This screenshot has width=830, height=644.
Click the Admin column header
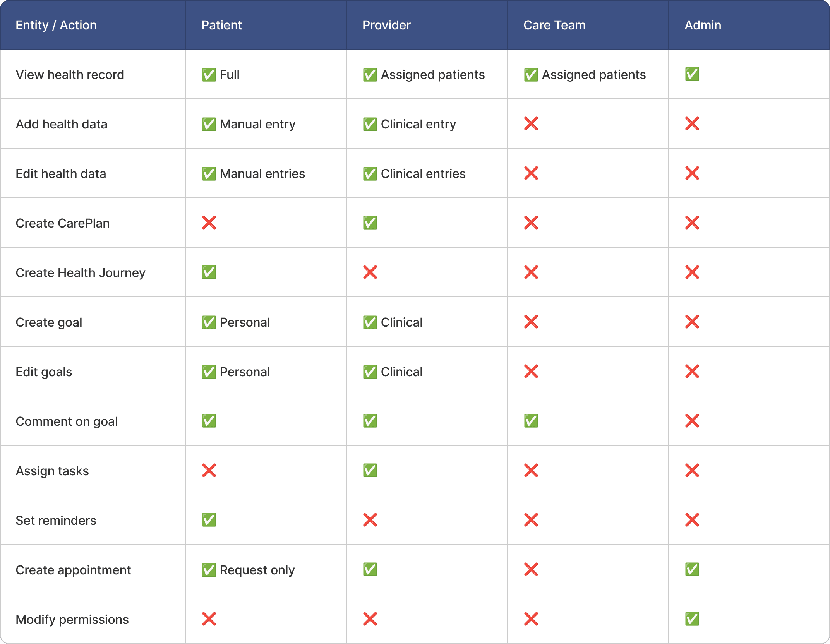[x=703, y=25]
